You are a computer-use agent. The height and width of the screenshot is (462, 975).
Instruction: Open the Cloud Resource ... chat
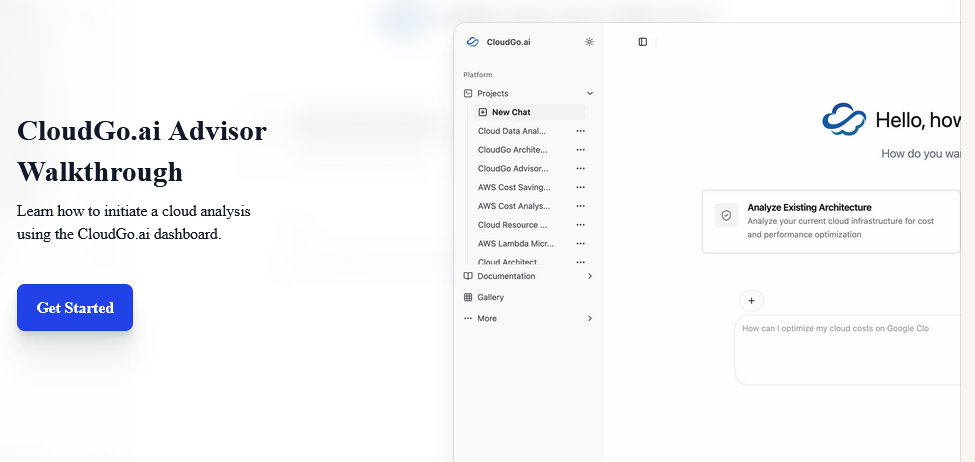pyautogui.click(x=512, y=224)
